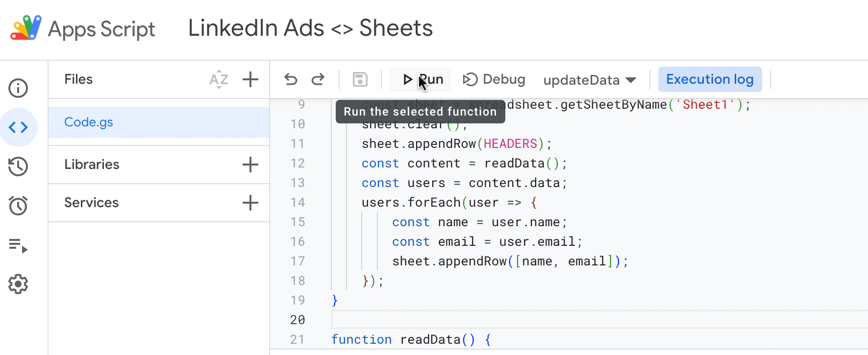Run the selected function
Image resolution: width=868 pixels, height=355 pixels.
[x=421, y=79]
